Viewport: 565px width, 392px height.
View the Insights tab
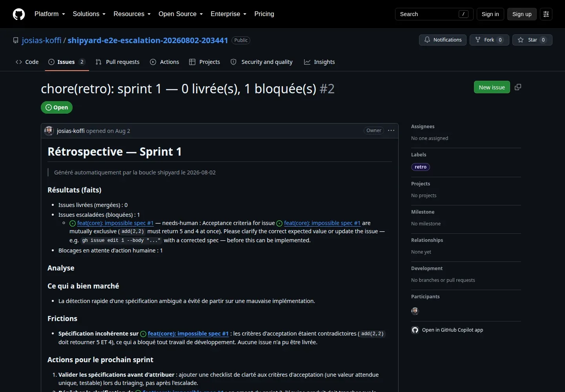320,62
